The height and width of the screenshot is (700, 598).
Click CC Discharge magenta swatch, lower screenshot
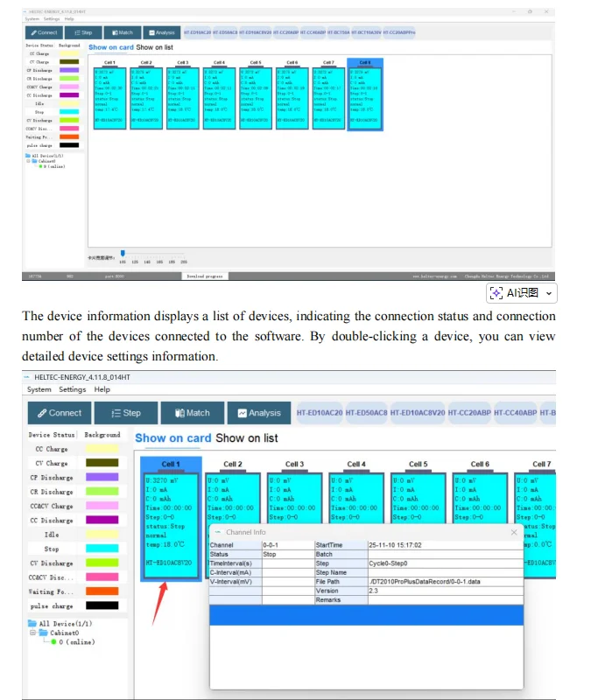click(x=102, y=520)
